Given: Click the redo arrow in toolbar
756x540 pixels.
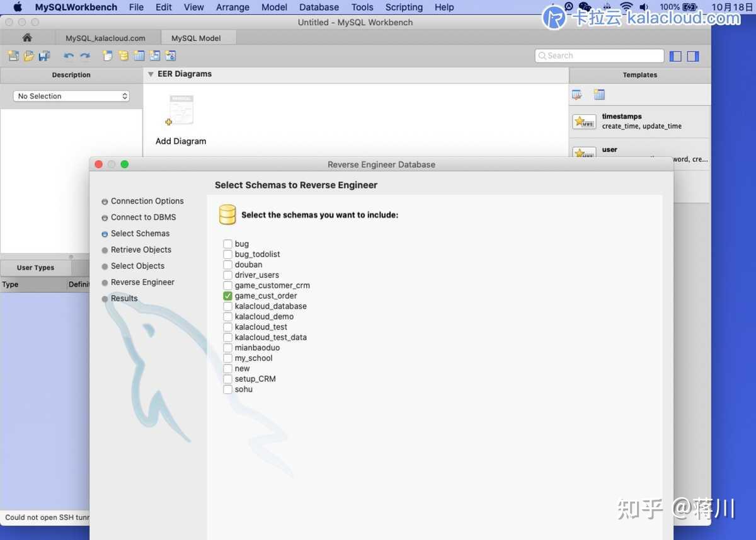Looking at the screenshot, I should (x=84, y=56).
